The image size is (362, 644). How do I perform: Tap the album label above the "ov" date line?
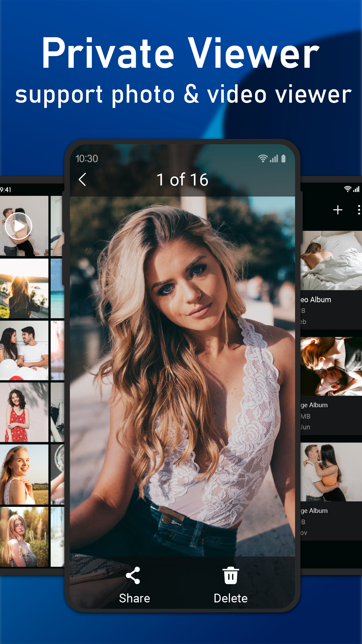[314, 511]
